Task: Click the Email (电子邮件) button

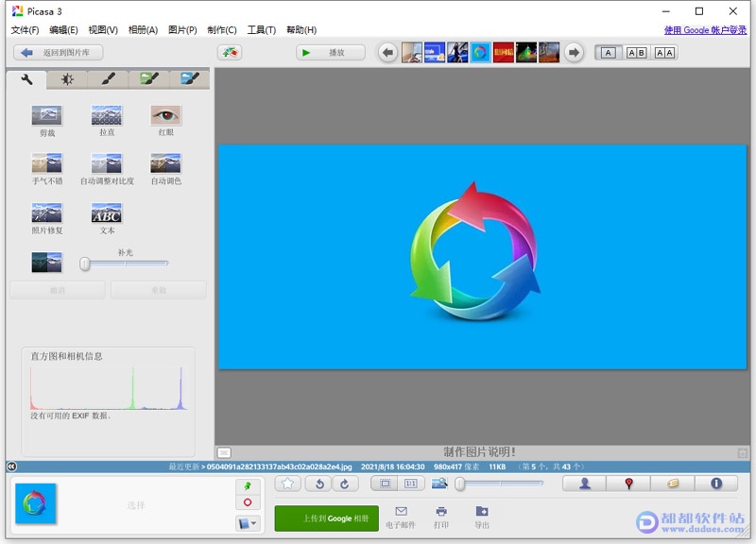Action: 401,518
